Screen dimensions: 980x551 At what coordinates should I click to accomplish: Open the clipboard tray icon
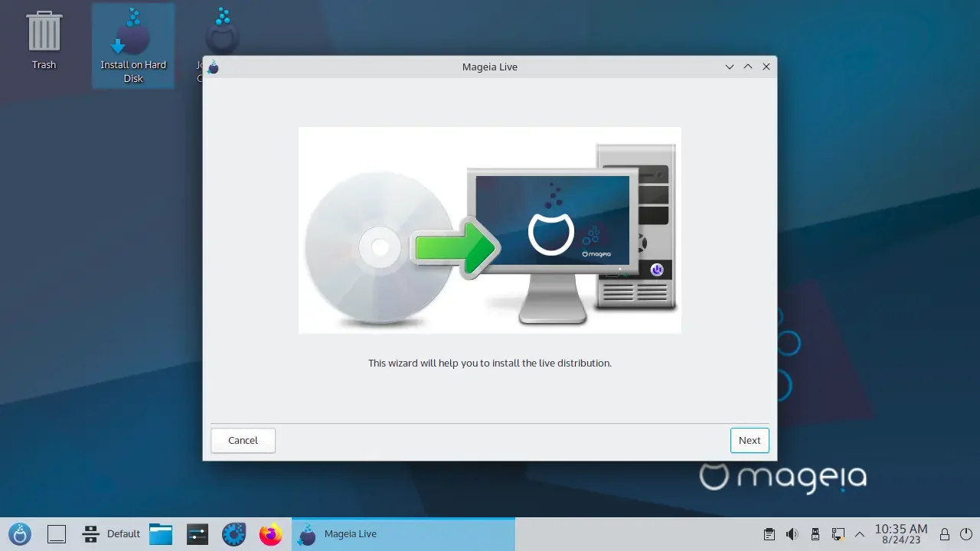tap(769, 533)
